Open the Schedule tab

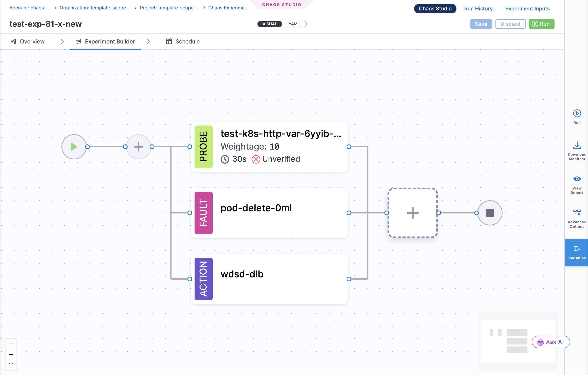click(x=183, y=42)
